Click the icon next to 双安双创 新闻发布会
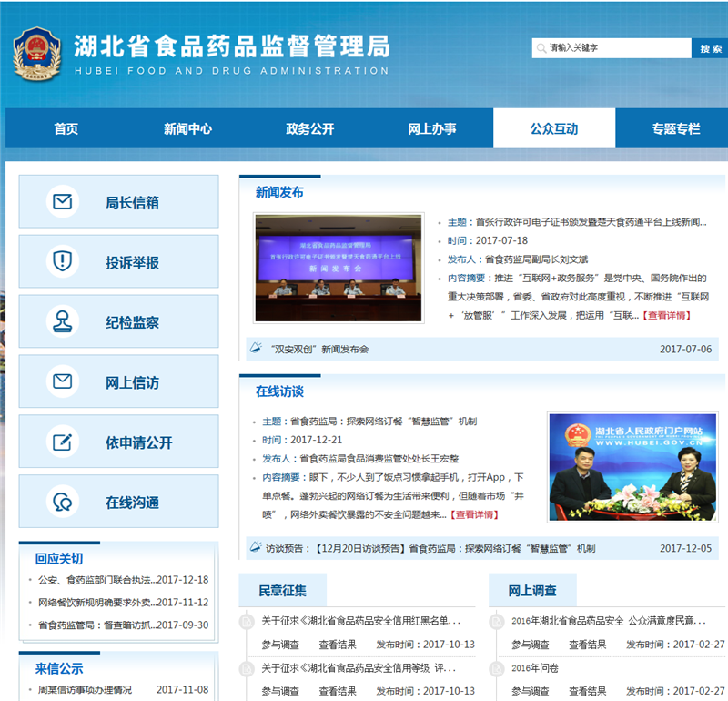The width and height of the screenshot is (728, 701). (256, 349)
